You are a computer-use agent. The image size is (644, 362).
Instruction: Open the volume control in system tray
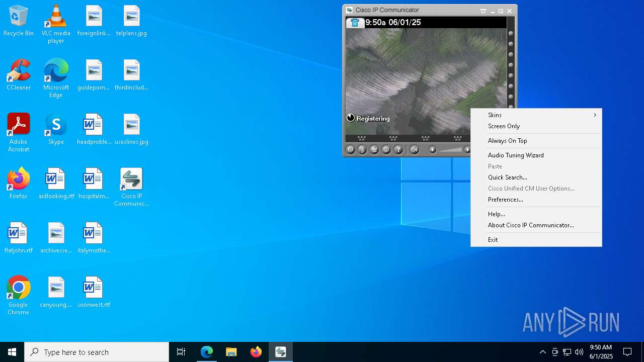point(579,352)
